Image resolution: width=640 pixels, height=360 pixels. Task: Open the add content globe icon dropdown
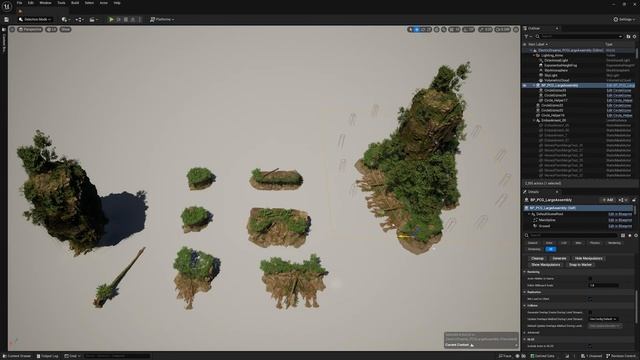coord(65,19)
